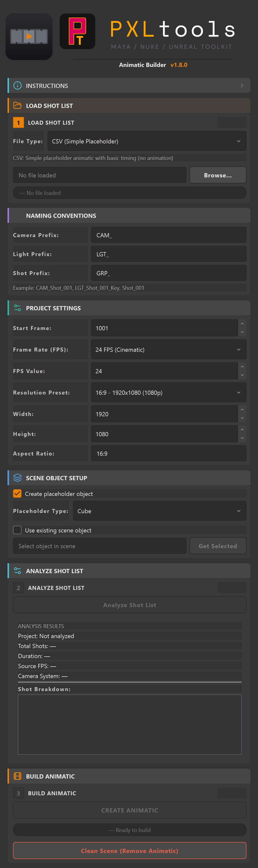Decrease Height with down arrow
Viewport: 258px width, 868px height.
pos(242,438)
